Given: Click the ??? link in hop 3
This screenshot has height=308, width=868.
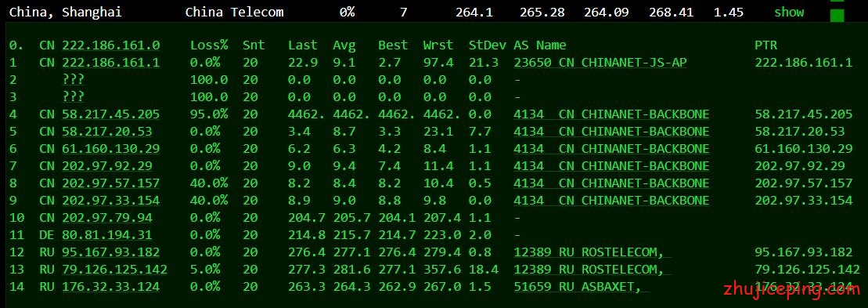Looking at the screenshot, I should (73, 97).
